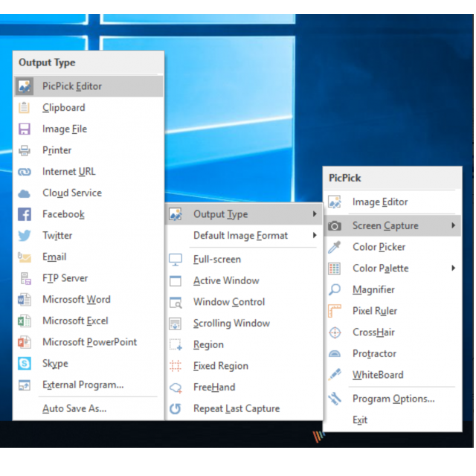
Task: Click the Microsoft Excel icon
Action: [x=25, y=321]
